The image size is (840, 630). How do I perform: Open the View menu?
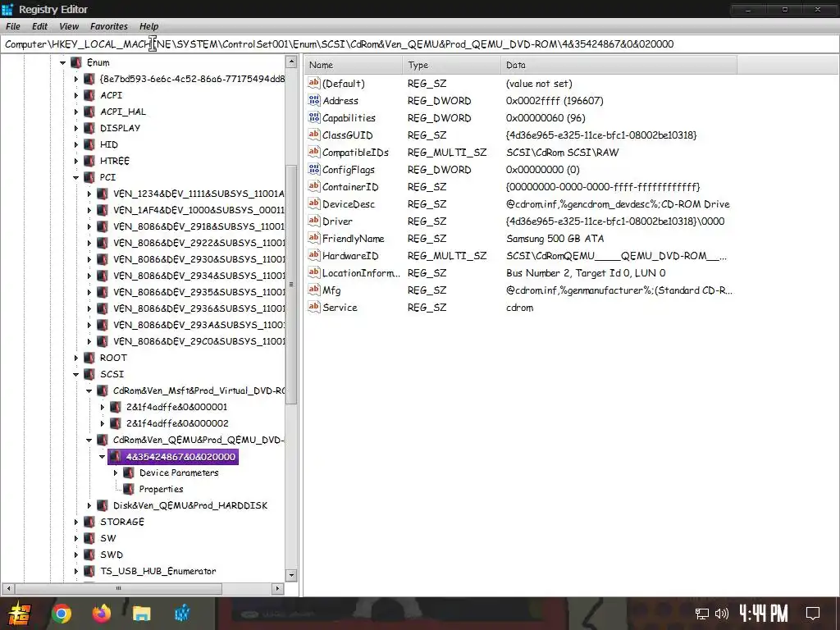pyautogui.click(x=69, y=26)
